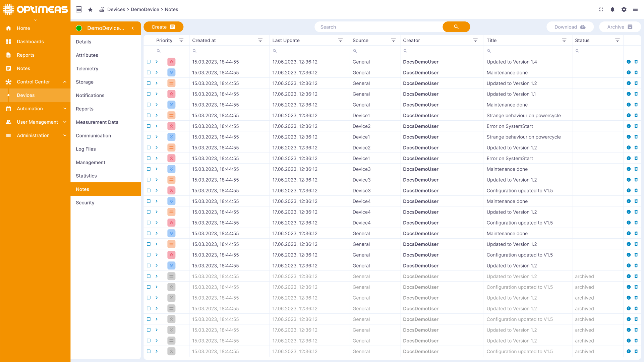Collapse the Control Center menu

point(65,82)
